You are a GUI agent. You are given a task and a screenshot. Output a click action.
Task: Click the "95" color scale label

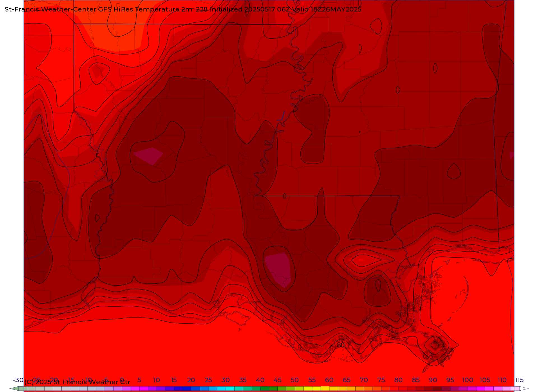click(x=450, y=380)
